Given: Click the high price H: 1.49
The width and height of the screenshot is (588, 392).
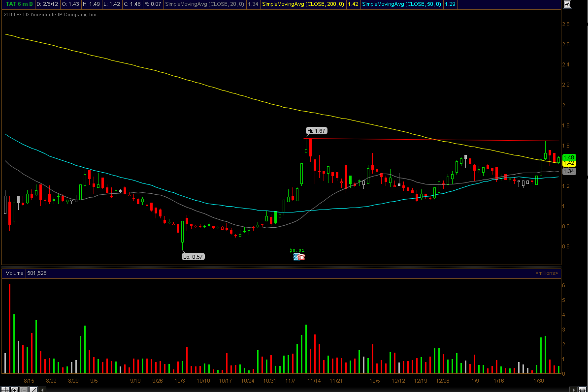Looking at the screenshot, I should pyautogui.click(x=92, y=4).
